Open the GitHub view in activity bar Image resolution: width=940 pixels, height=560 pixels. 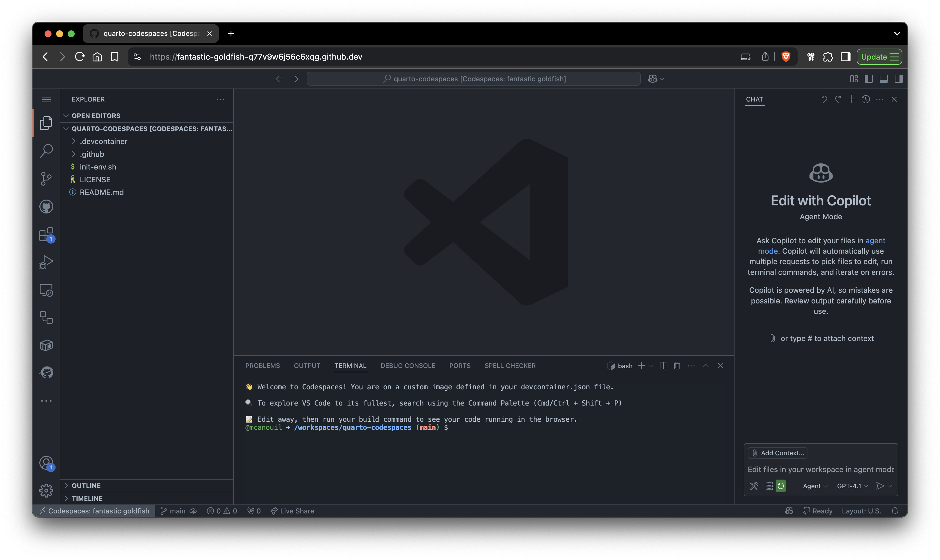(46, 207)
